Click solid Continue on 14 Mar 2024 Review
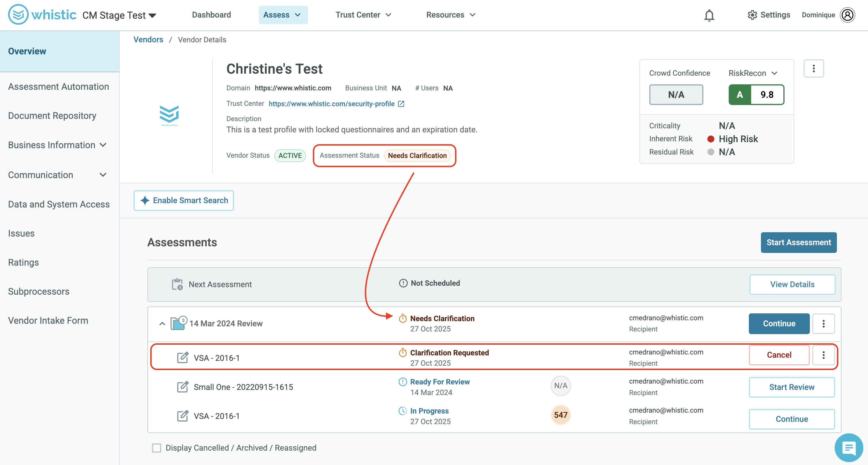The image size is (868, 465). coord(779,323)
